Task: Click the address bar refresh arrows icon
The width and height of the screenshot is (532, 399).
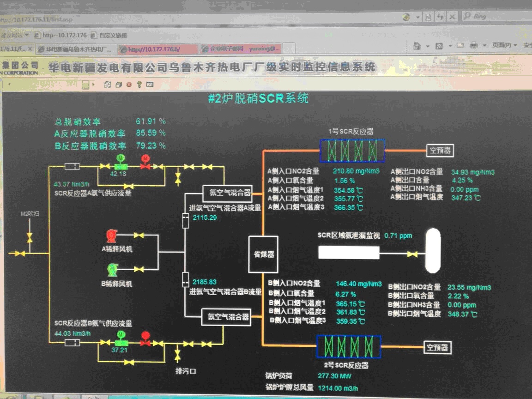Action: pos(440,17)
